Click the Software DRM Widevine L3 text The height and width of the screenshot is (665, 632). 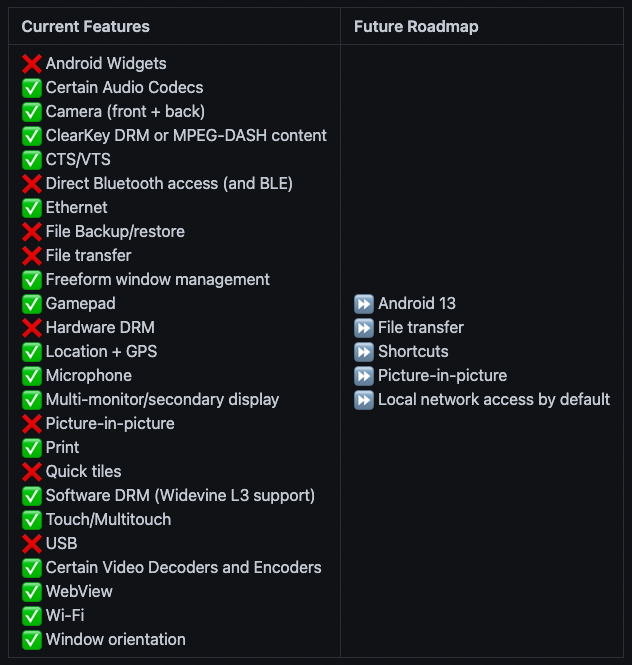pyautogui.click(x=180, y=495)
